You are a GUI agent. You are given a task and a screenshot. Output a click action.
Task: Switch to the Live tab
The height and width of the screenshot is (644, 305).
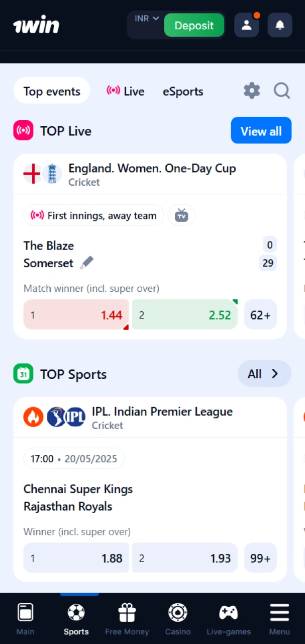pos(125,91)
